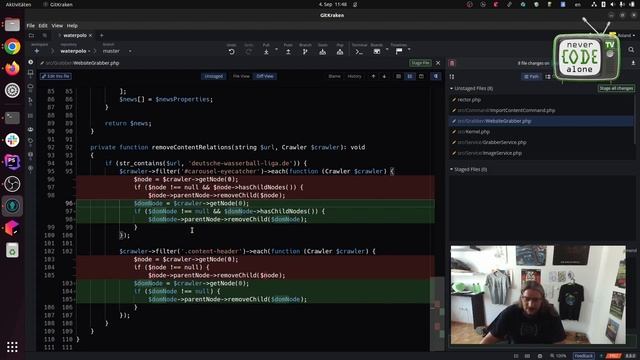Image resolution: width=640 pixels, height=360 pixels.
Task: Select ImageService.php in unstaged files
Action: pos(541,153)
